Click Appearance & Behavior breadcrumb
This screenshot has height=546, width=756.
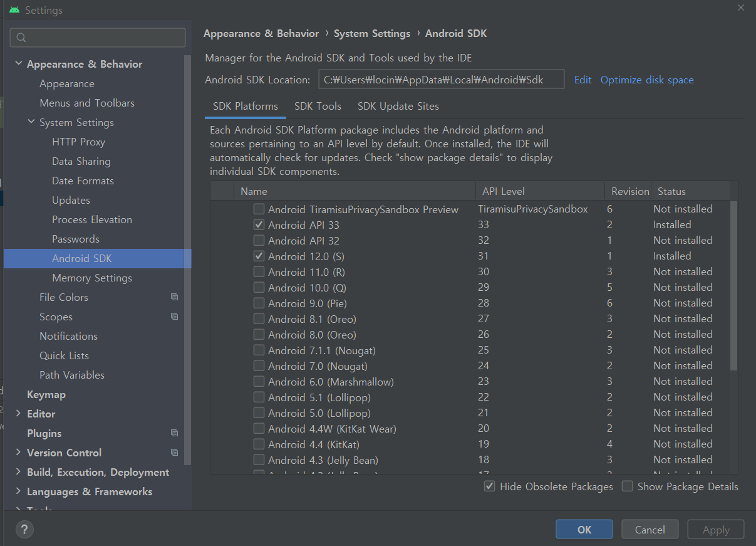point(261,34)
